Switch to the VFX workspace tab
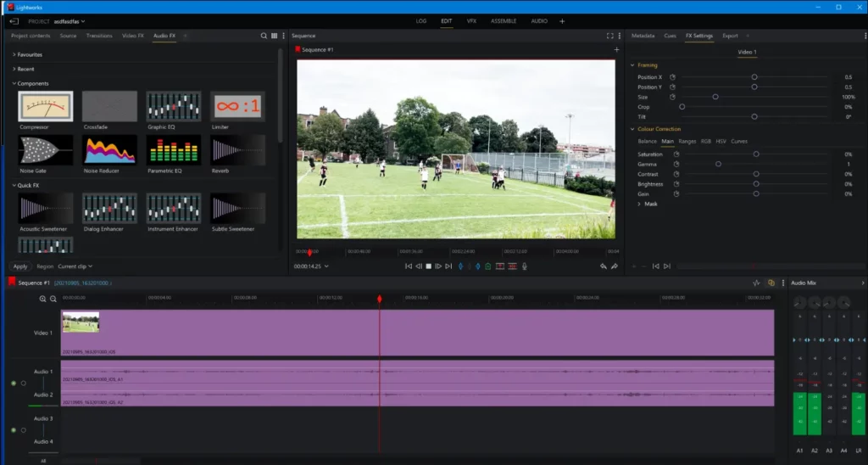The width and height of the screenshot is (868, 465). pos(471,20)
